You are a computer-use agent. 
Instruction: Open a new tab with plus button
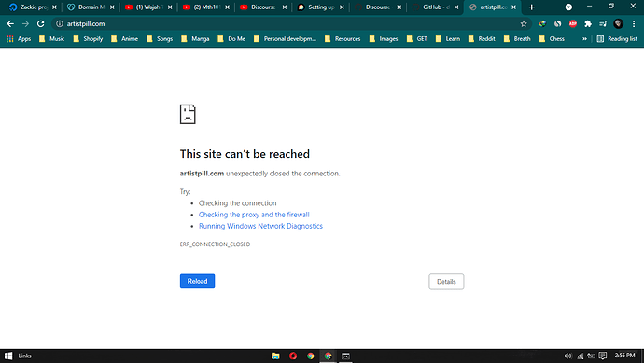pyautogui.click(x=531, y=7)
